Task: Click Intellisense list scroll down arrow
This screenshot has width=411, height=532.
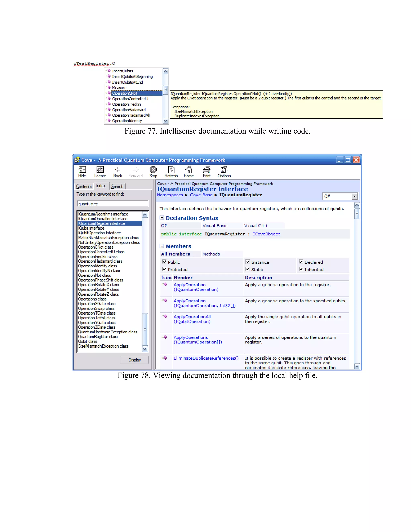Action: 166,121
